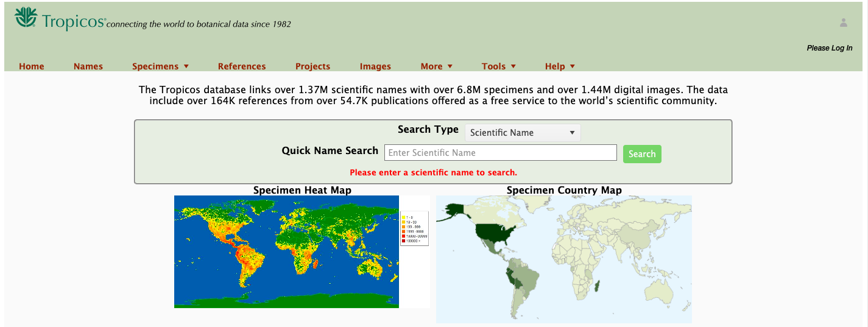Open the Please Log In link
The image size is (868, 327).
[x=829, y=48]
